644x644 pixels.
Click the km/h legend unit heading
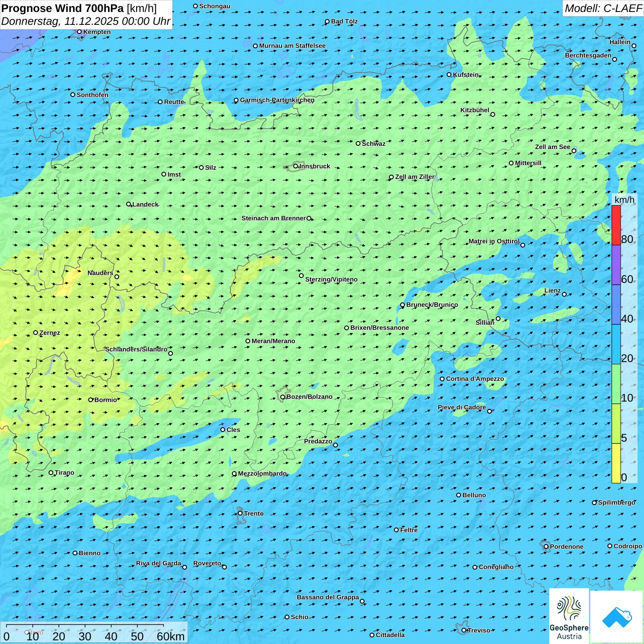coord(624,200)
